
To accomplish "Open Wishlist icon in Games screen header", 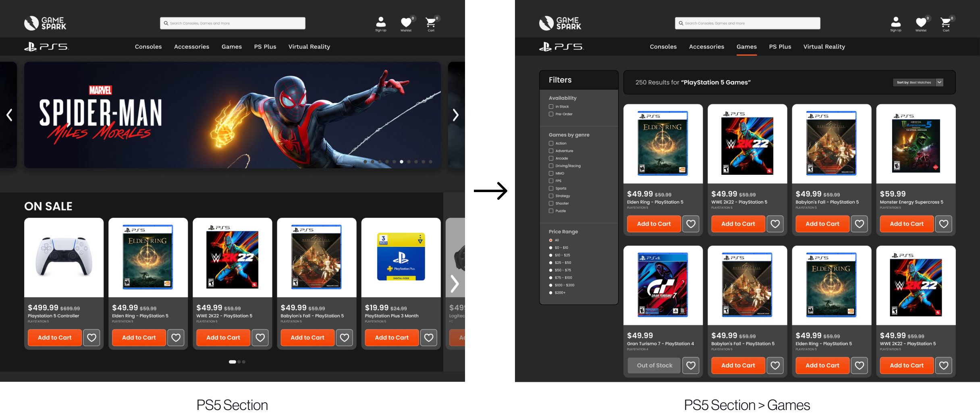I will 921,24.
